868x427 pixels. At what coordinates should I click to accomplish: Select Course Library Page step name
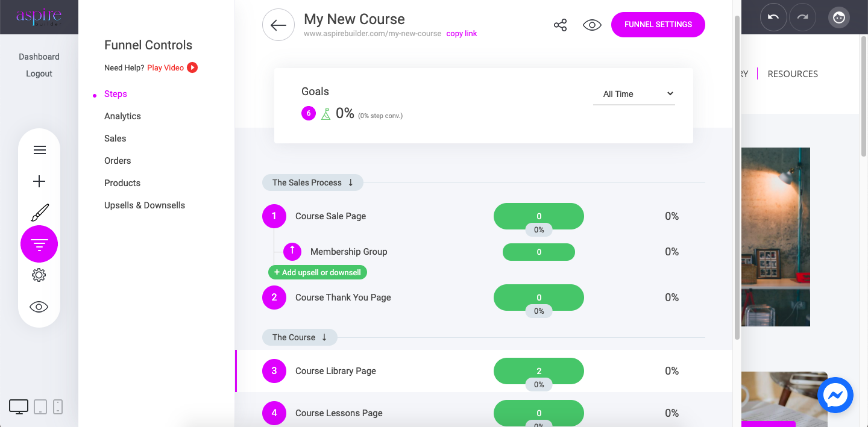pos(336,371)
